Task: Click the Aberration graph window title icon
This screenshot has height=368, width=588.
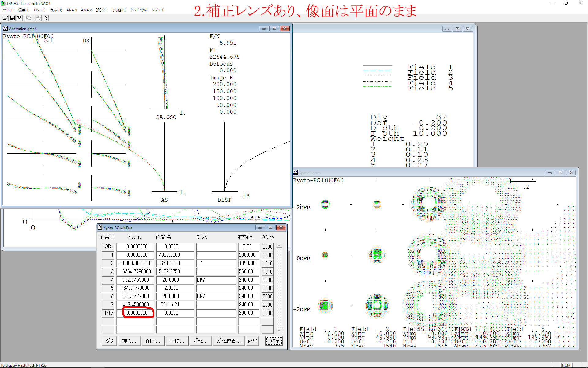Action: pyautogui.click(x=6, y=29)
